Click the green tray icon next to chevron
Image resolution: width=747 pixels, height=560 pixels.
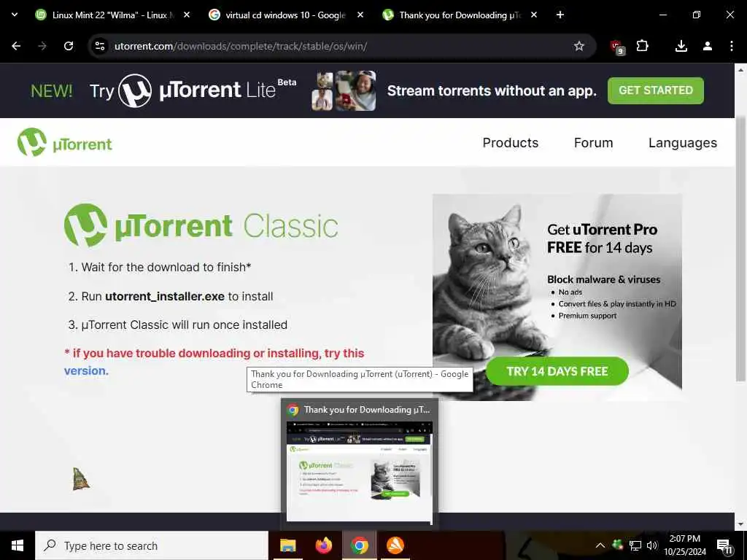617,545
